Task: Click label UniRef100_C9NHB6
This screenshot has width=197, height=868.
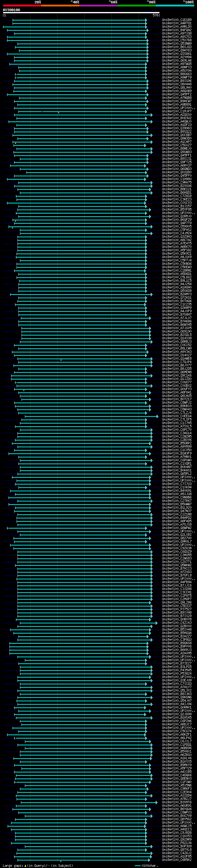Action: [x=177, y=497]
